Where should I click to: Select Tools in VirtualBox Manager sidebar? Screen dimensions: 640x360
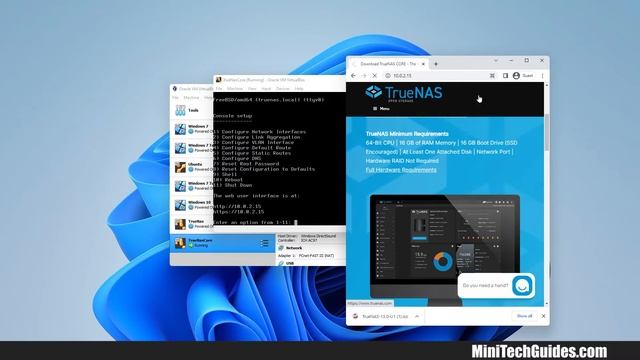(192, 110)
